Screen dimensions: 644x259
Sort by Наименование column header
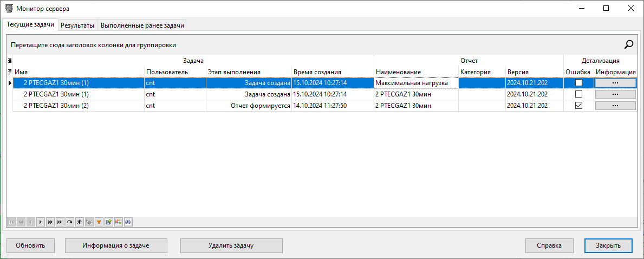coord(416,72)
